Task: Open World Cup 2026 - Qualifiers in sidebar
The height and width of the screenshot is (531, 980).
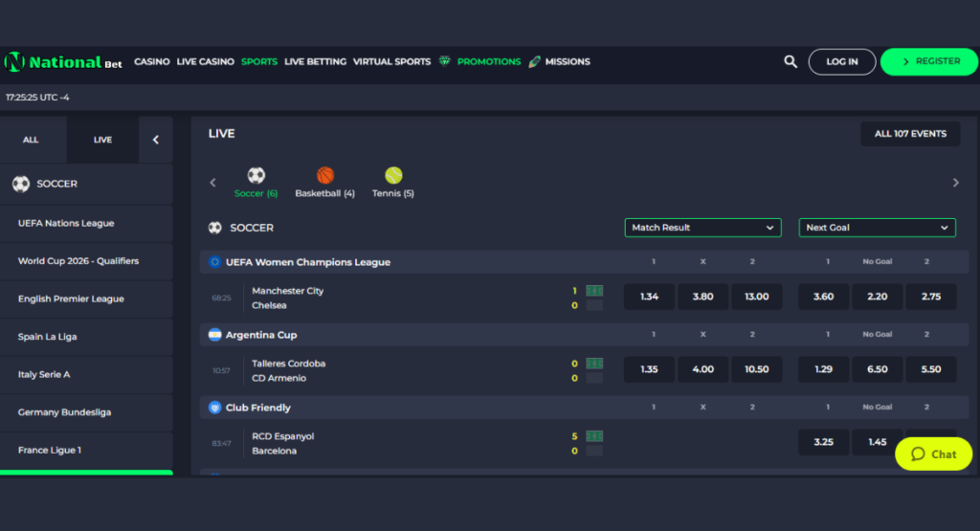Action: coord(86,260)
